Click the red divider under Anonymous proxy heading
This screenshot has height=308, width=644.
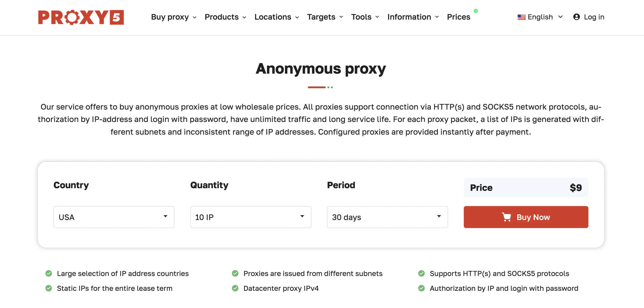(317, 87)
